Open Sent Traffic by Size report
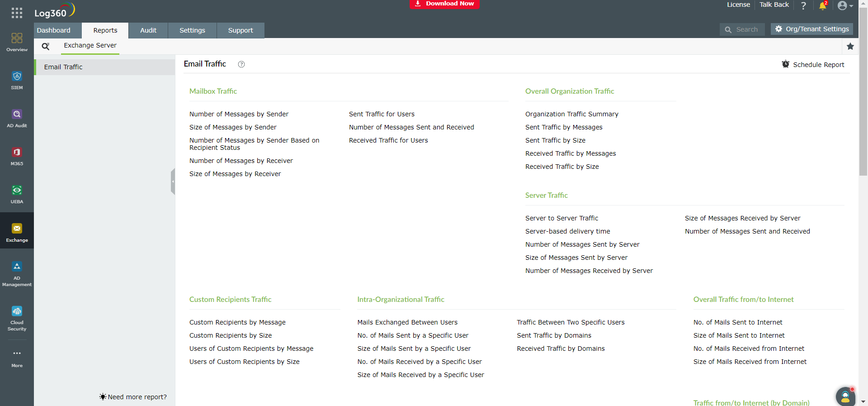 555,140
